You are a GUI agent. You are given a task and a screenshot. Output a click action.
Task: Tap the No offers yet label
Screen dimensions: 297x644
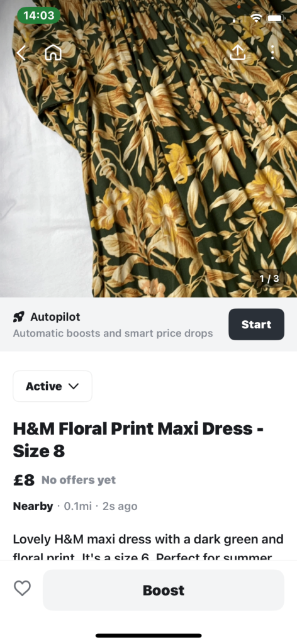[79, 480]
